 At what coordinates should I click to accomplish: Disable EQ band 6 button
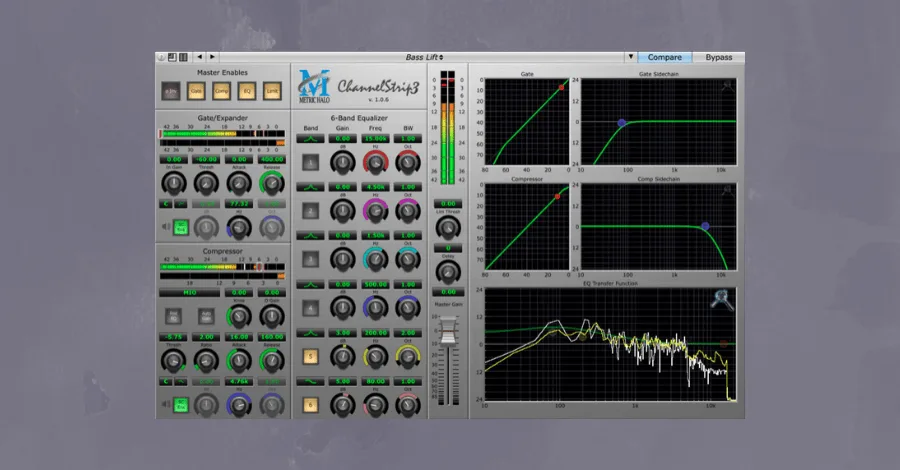click(x=311, y=405)
